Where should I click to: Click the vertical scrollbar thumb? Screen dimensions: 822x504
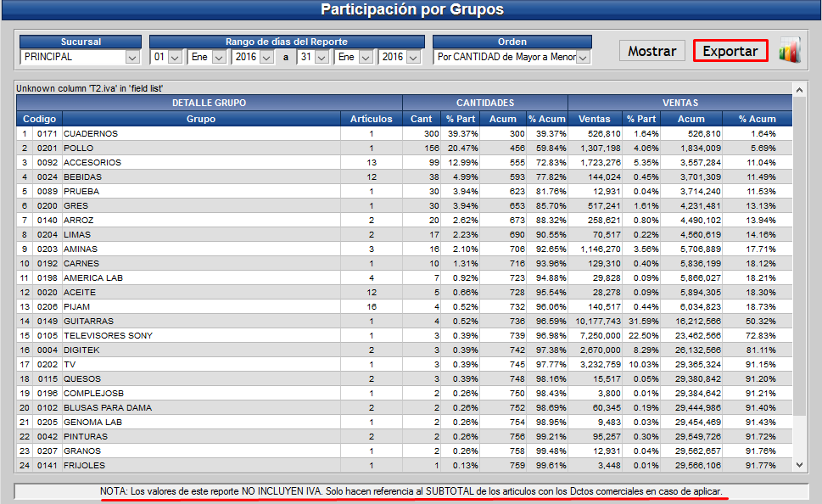[799, 255]
